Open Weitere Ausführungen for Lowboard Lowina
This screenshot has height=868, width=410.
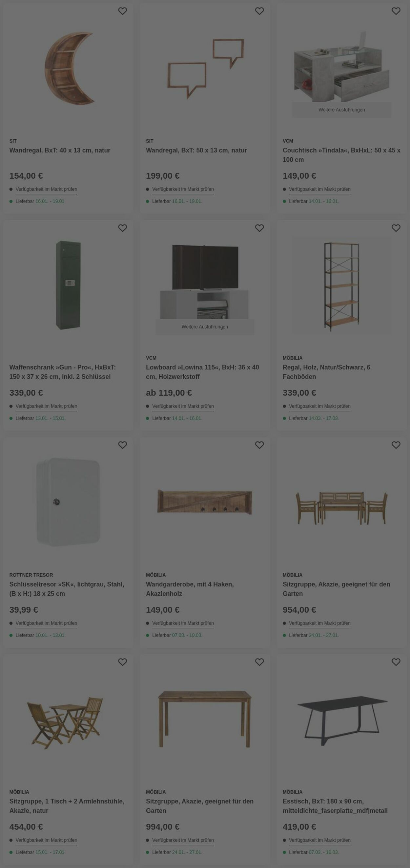205,327
